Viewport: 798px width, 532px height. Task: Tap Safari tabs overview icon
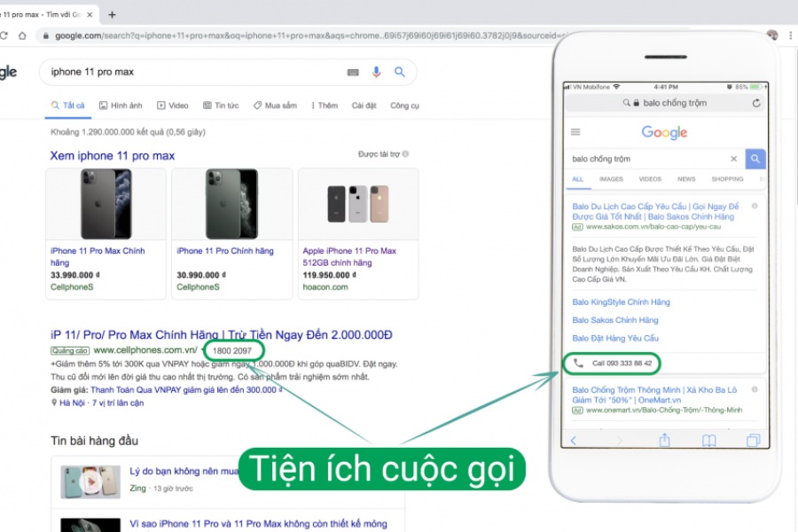coord(753,441)
